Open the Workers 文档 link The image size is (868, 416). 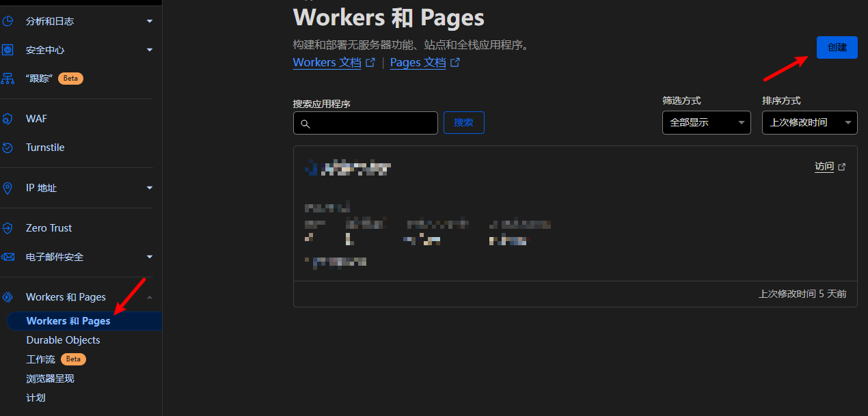coord(327,63)
